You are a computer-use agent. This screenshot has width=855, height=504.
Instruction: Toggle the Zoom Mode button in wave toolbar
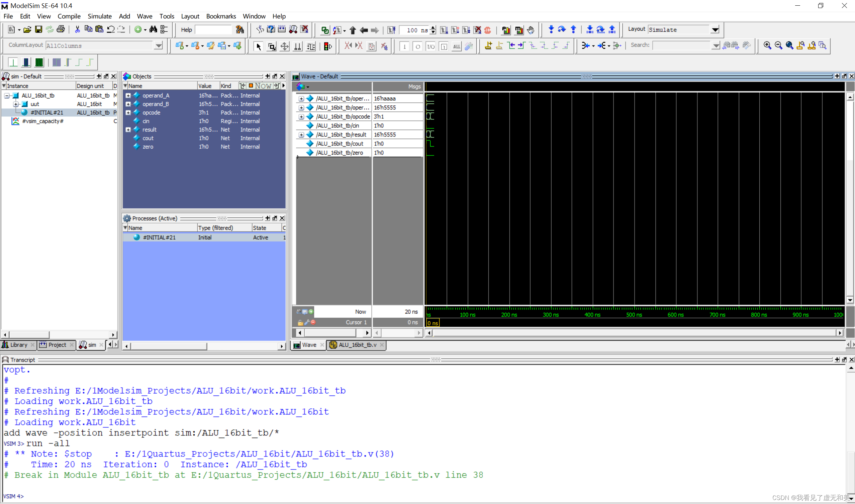pos(271,46)
